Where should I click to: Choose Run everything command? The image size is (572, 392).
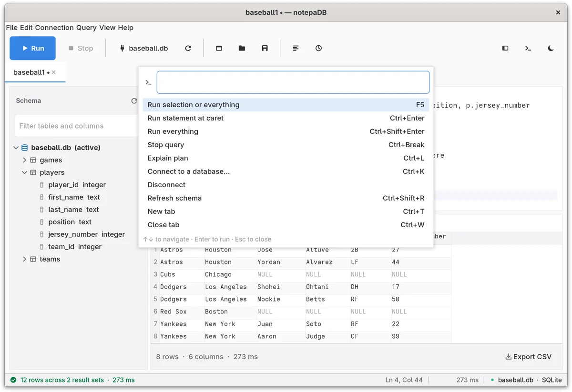286,131
